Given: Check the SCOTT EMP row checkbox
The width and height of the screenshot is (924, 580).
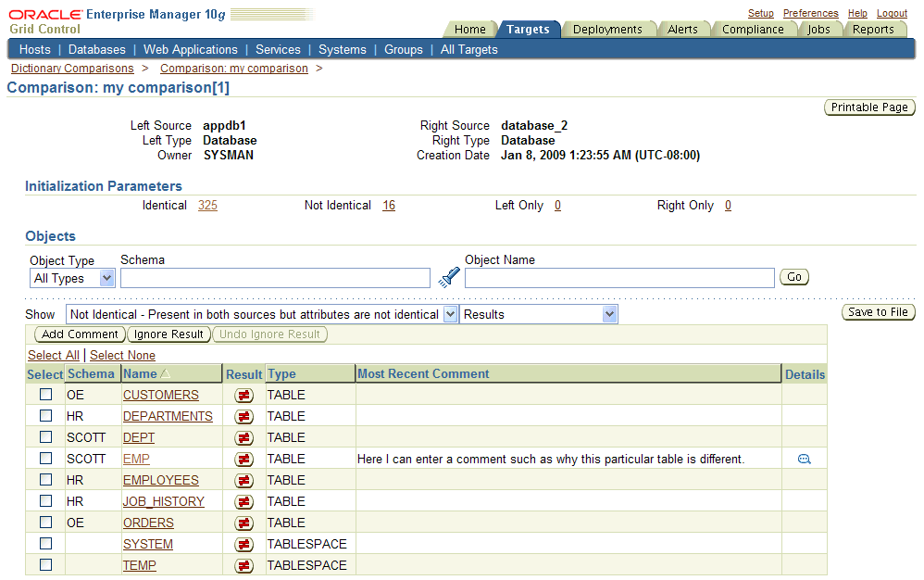Looking at the screenshot, I should tap(46, 458).
